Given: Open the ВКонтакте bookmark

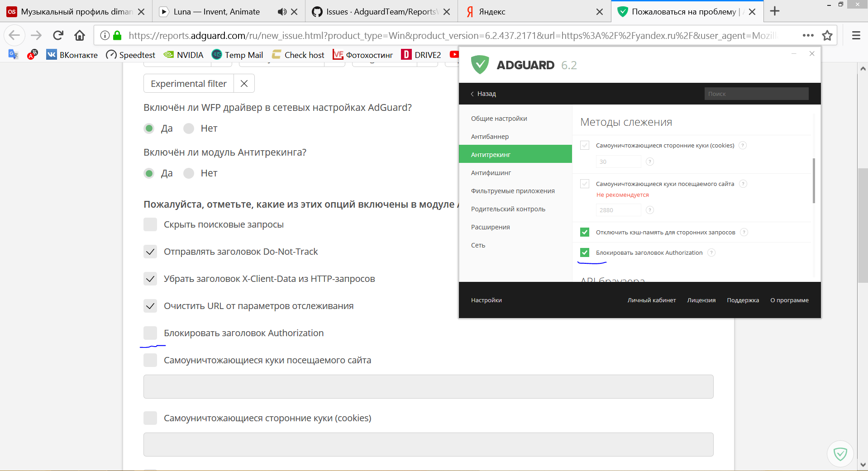Looking at the screenshot, I should (x=71, y=54).
